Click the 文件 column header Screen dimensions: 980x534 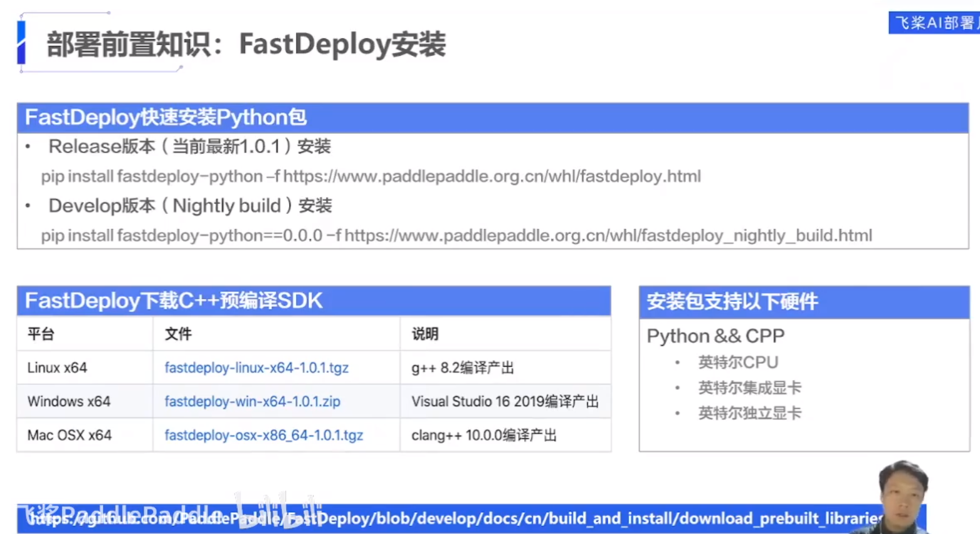pos(178,334)
